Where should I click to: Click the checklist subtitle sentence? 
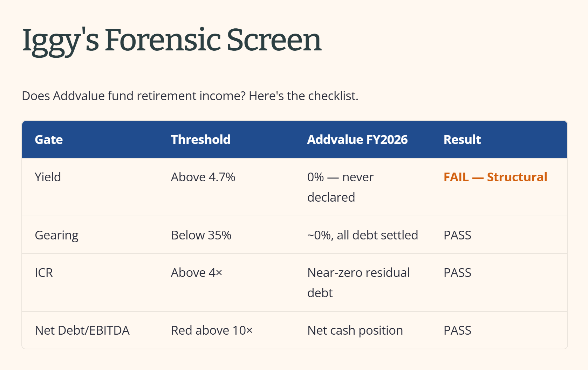click(190, 96)
